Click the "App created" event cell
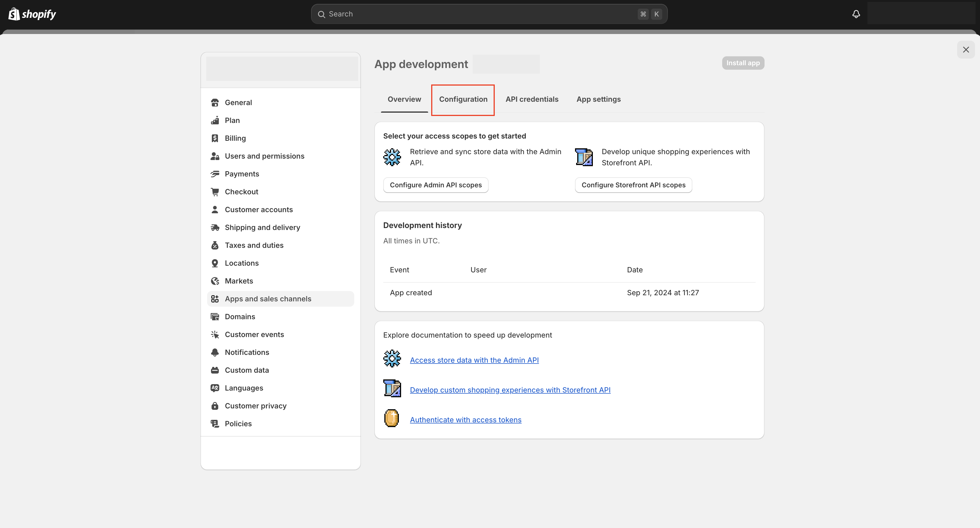 (x=411, y=293)
